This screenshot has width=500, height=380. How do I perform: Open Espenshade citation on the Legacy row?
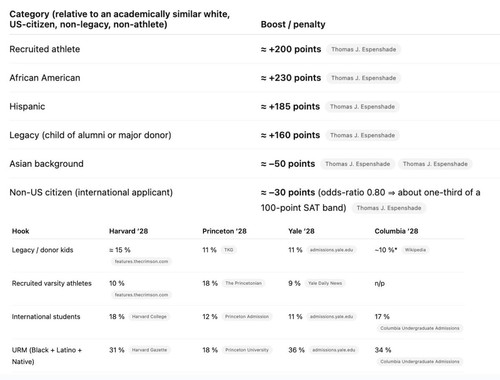(x=362, y=135)
